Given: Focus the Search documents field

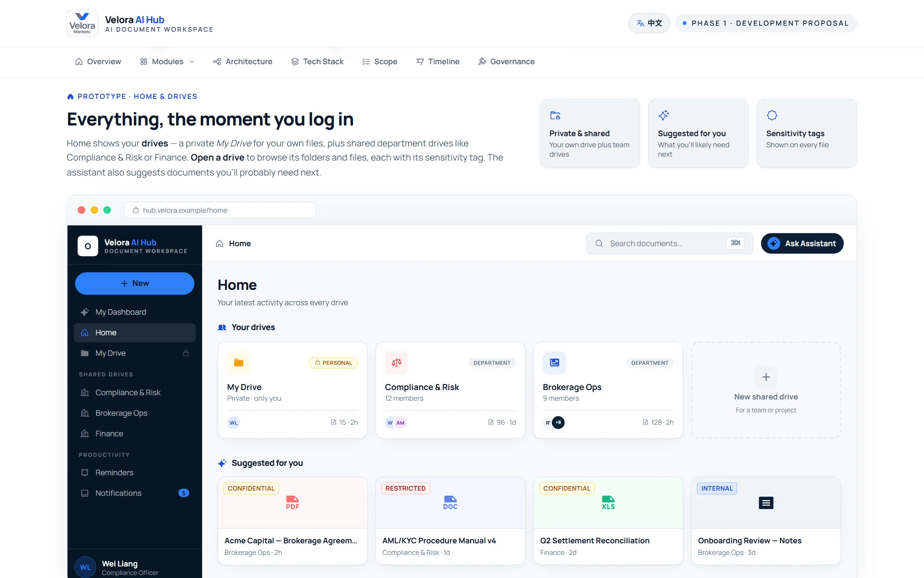Looking at the screenshot, I should [x=669, y=244].
